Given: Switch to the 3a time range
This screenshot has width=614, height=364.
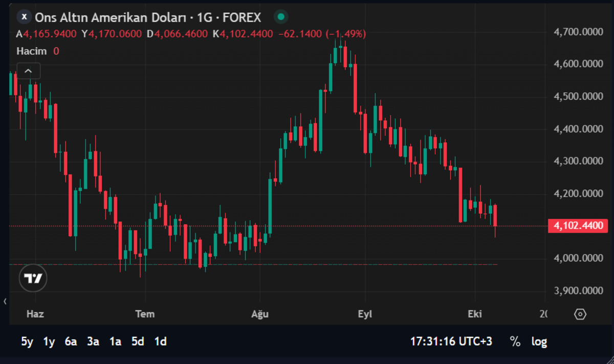Looking at the screenshot, I should (x=93, y=342).
